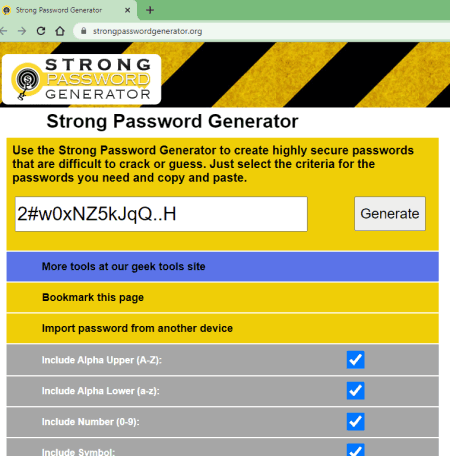Close the Strong Password Generator tab
The image size is (450, 456).
(127, 10)
